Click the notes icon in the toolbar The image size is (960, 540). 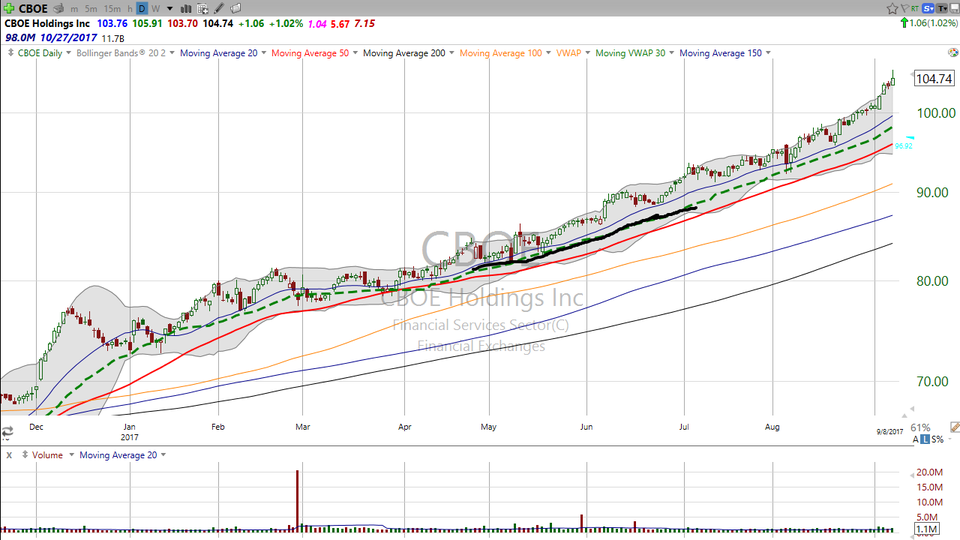tap(236, 9)
